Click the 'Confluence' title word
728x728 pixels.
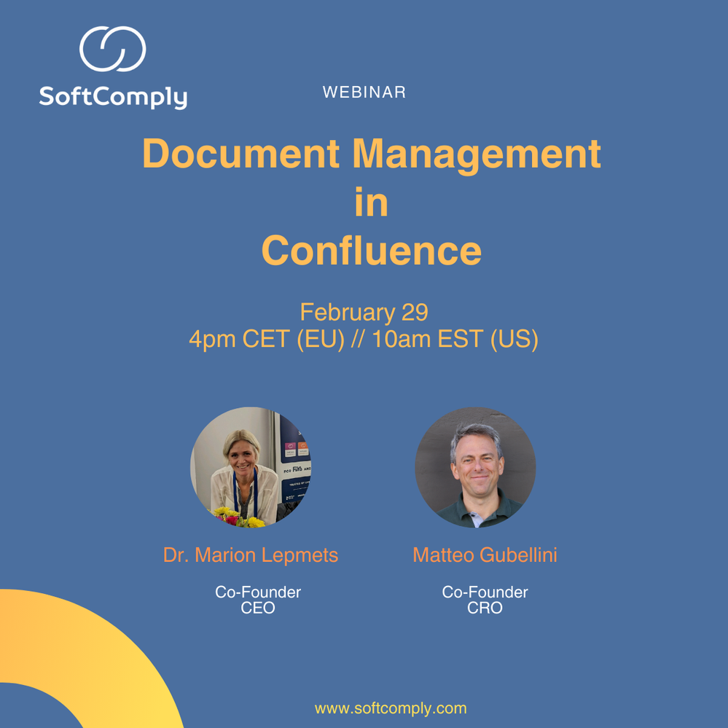372,250
